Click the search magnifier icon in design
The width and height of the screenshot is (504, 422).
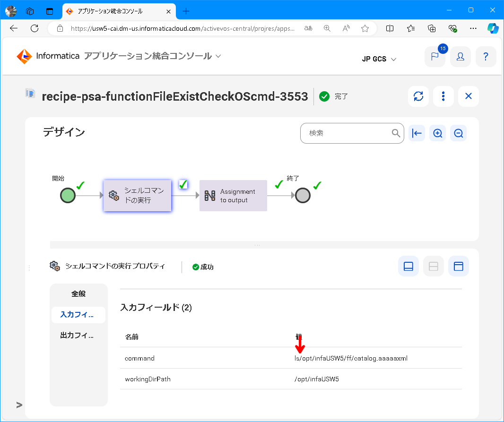click(396, 133)
